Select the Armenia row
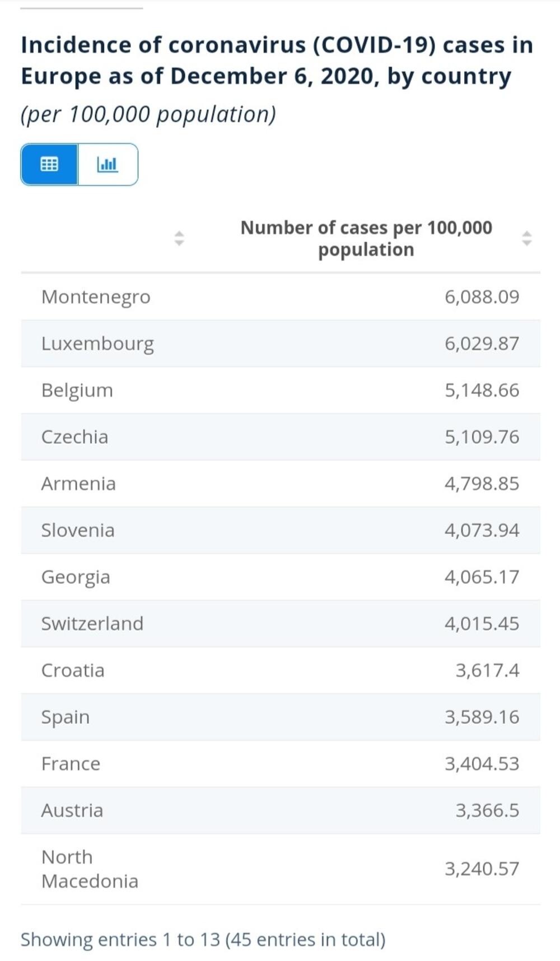 tap(280, 484)
